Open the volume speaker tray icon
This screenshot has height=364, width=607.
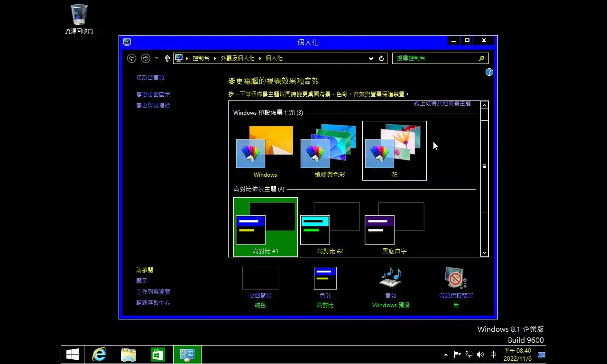pyautogui.click(x=480, y=355)
